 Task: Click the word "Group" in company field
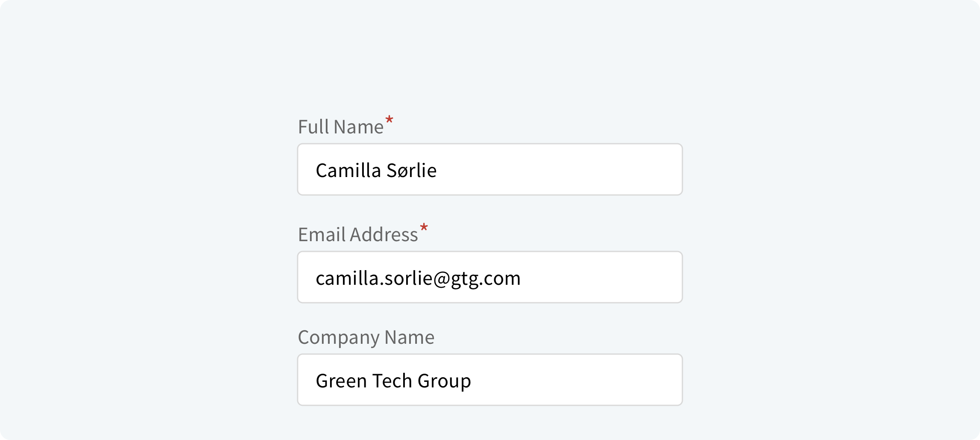tap(444, 381)
